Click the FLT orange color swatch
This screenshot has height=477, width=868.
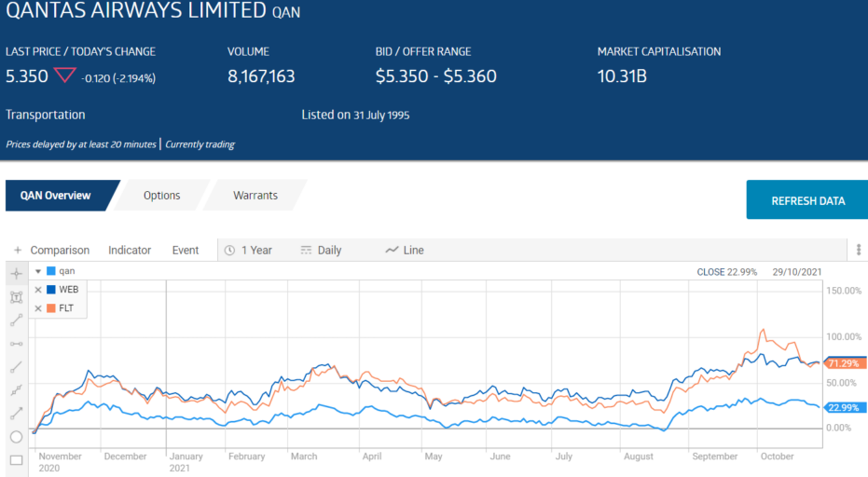(51, 308)
